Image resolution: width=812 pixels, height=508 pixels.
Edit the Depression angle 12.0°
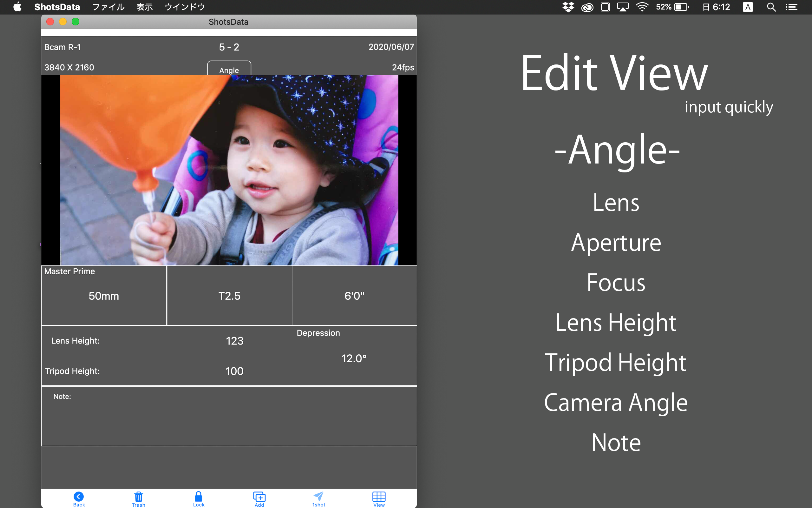tap(354, 358)
